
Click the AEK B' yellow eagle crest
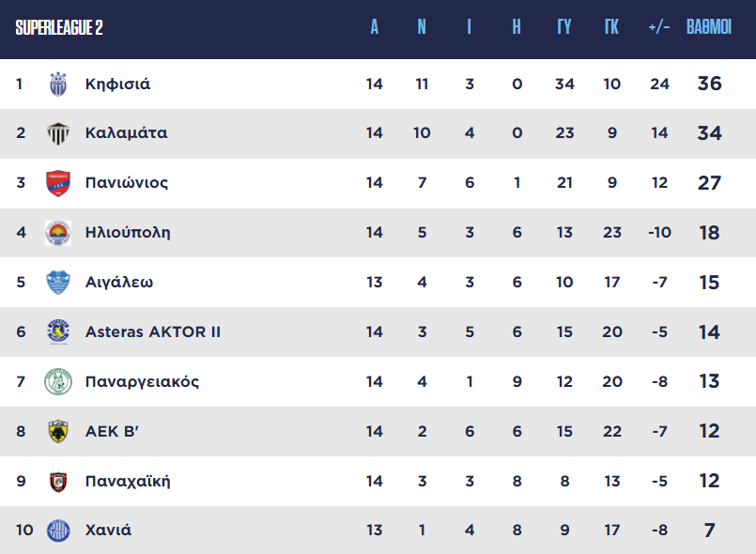58,431
